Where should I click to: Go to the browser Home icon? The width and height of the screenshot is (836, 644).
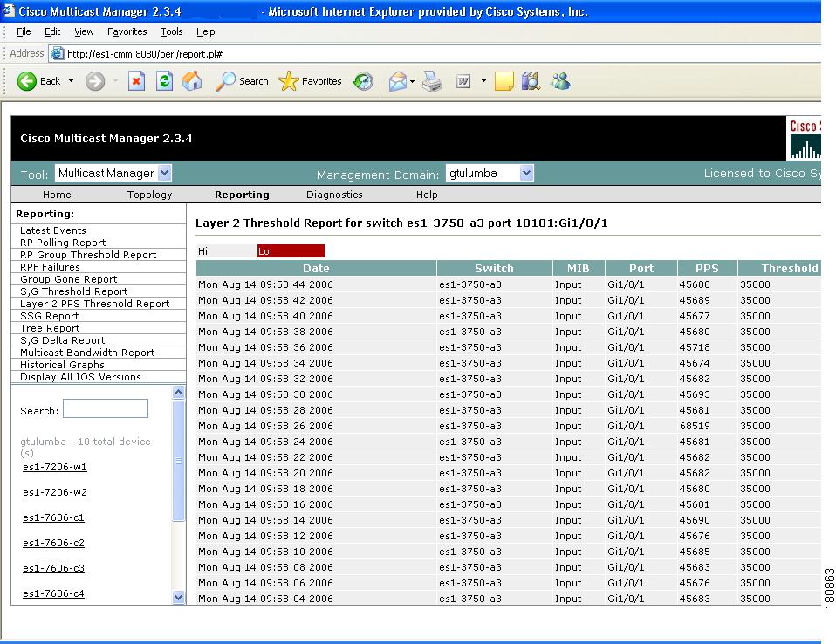pyautogui.click(x=192, y=81)
